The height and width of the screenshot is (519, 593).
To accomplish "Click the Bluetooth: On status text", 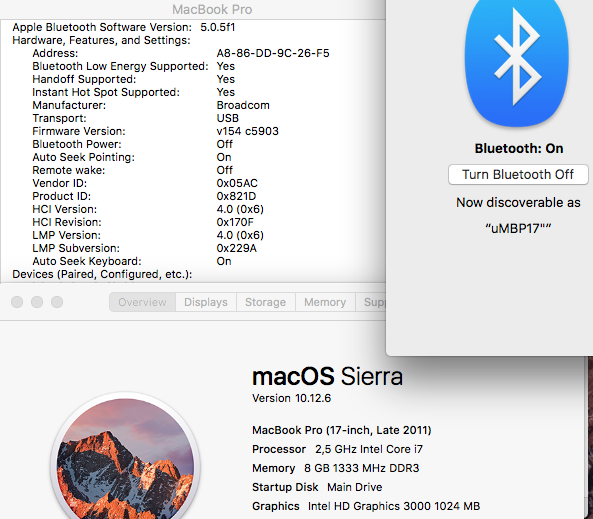I will pos(519,149).
